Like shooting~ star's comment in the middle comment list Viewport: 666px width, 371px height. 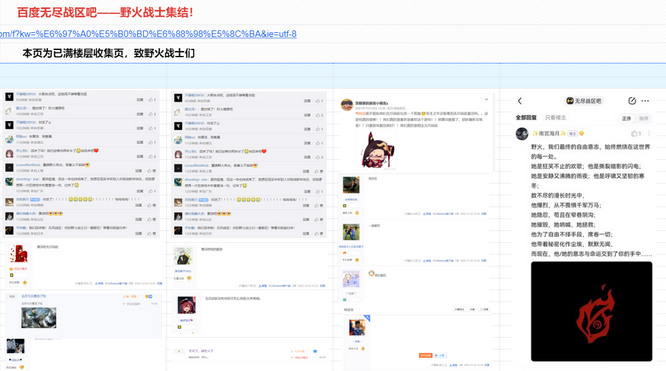(319, 192)
